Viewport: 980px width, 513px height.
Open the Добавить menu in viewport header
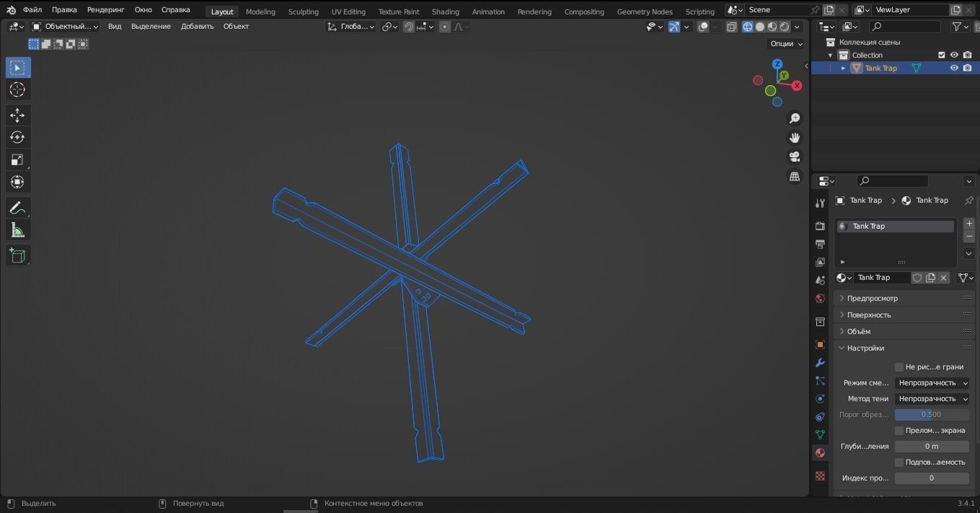point(197,27)
